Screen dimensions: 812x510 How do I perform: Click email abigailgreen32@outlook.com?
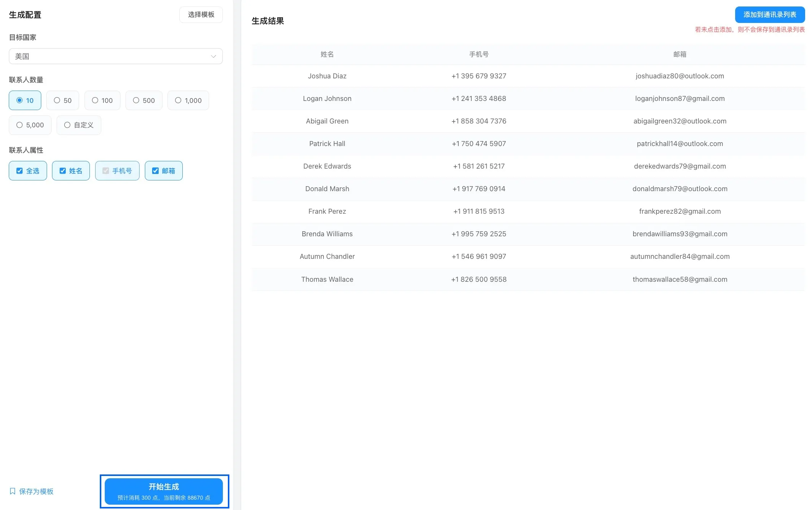tap(680, 121)
